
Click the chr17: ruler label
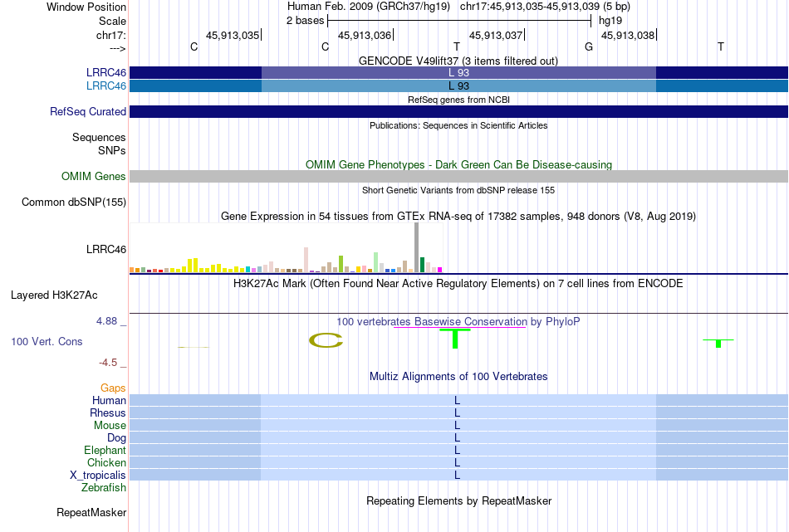[110, 36]
